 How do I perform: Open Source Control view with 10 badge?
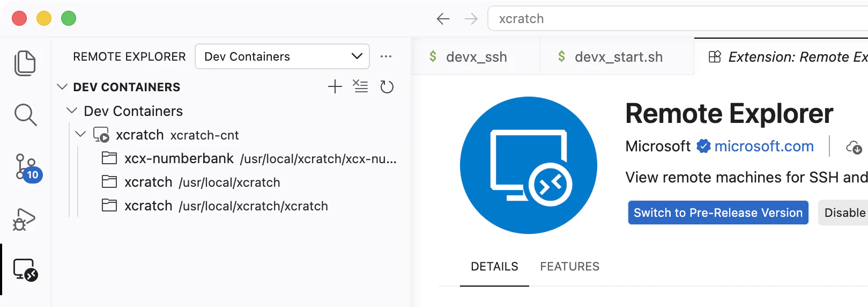(28, 168)
